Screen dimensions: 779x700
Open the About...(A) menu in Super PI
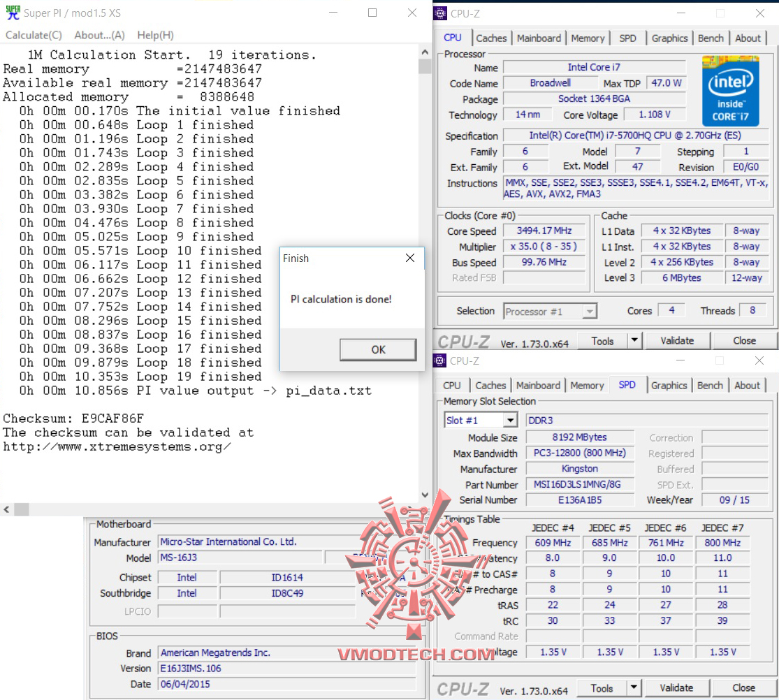(99, 35)
